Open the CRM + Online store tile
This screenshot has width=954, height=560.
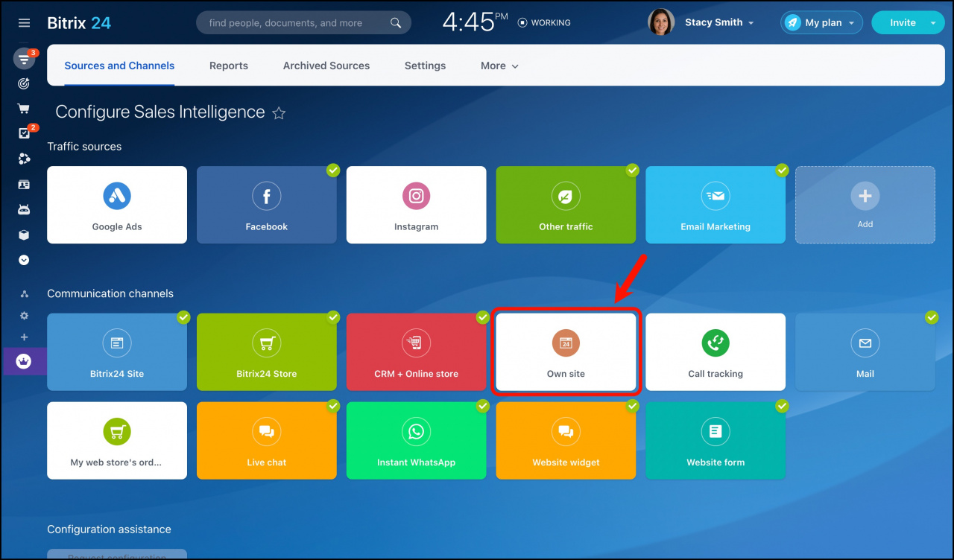(416, 352)
